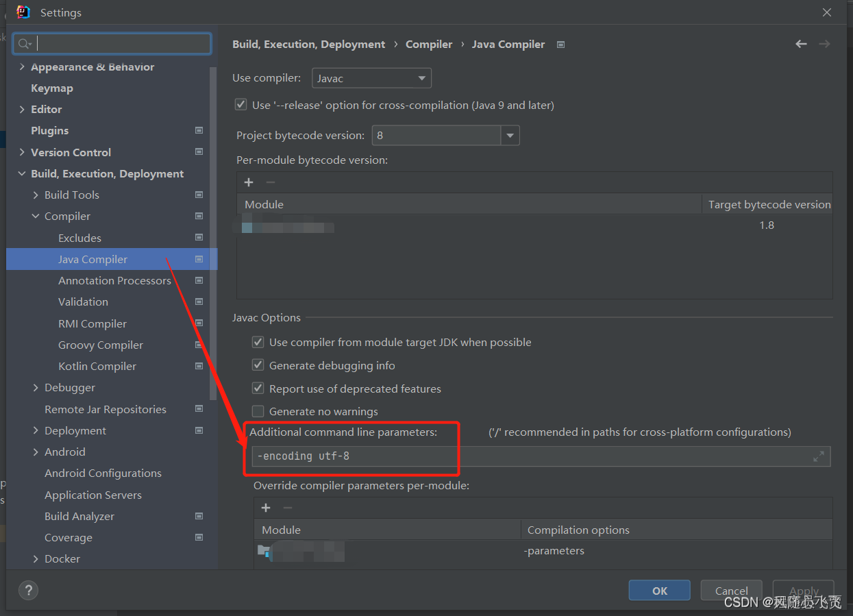This screenshot has height=616, width=853.
Task: Click the project icon next to Annotation Processors
Action: [199, 280]
